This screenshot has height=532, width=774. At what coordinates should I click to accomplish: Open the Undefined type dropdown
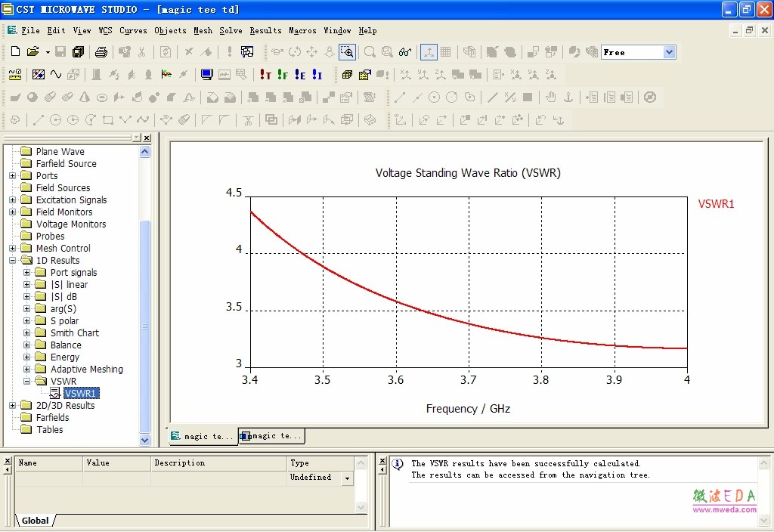tap(348, 478)
